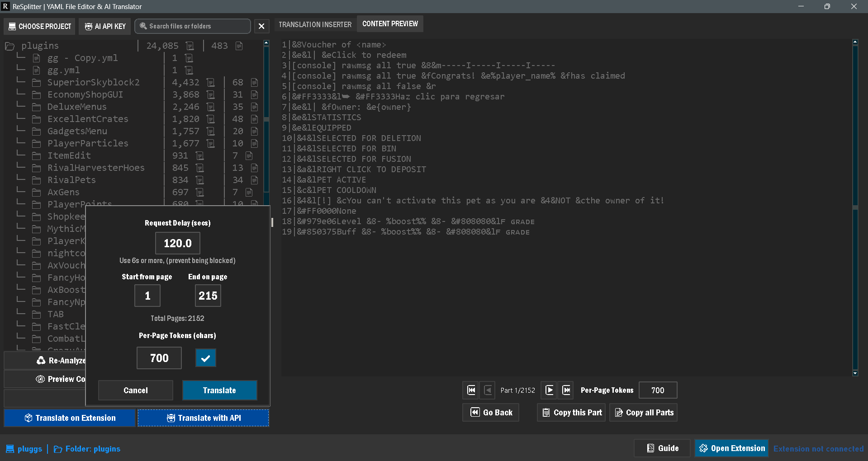Screen dimensions: 868x461
Task: Edit the Start from page field
Action: click(147, 296)
